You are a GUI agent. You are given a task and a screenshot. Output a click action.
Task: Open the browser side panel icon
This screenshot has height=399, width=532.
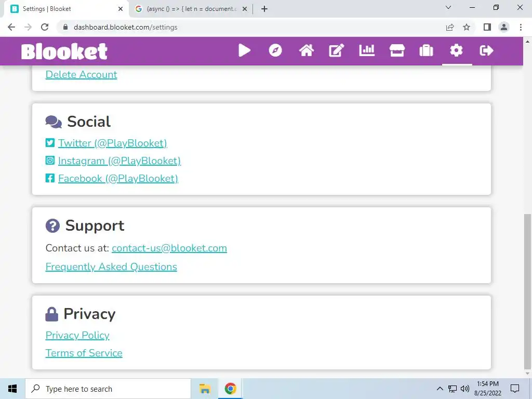[x=487, y=27]
